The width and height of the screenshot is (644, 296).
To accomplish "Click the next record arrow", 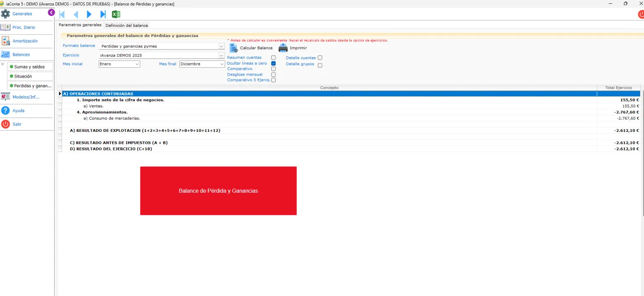I will click(89, 14).
